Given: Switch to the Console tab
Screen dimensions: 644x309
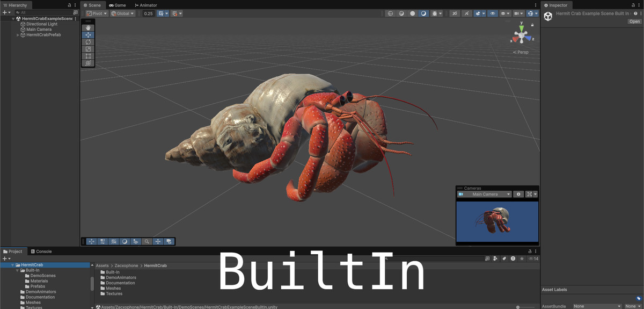Looking at the screenshot, I should click(41, 251).
